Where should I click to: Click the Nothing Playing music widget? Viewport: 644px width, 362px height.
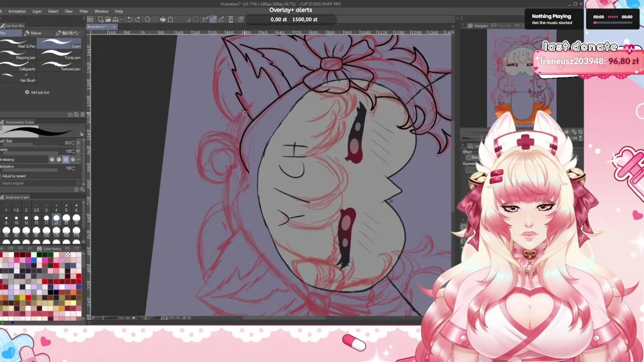(x=553, y=19)
